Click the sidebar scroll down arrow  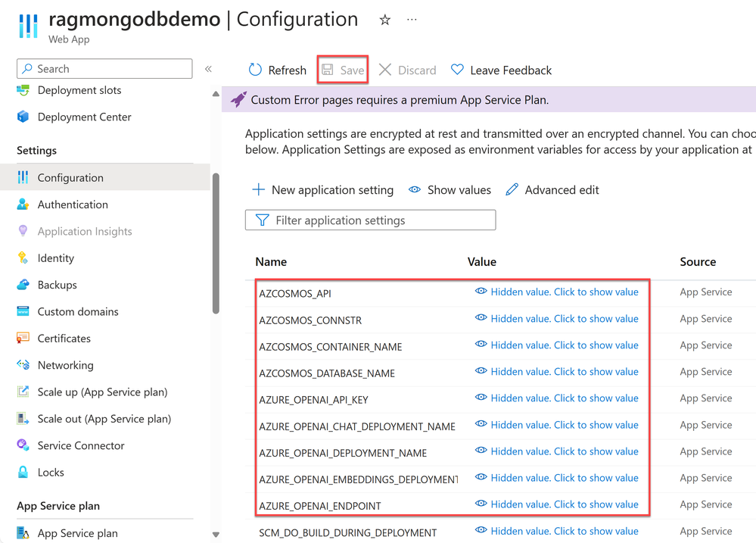(216, 535)
